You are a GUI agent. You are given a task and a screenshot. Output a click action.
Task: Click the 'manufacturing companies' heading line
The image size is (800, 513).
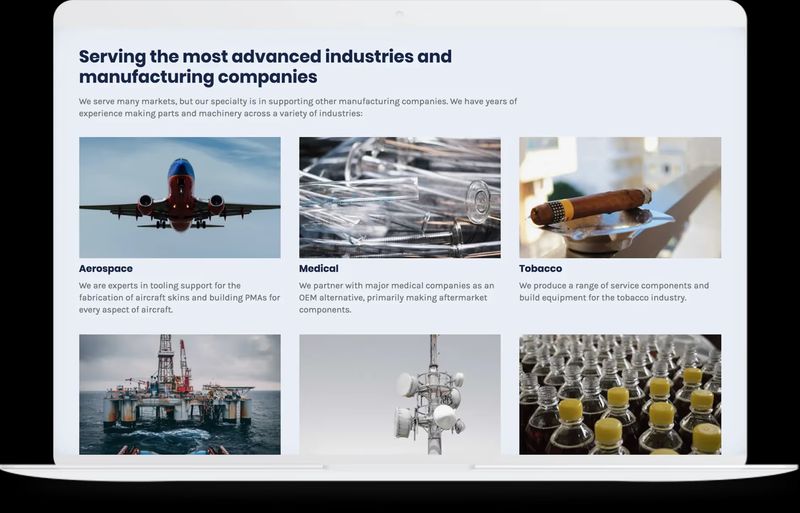click(x=198, y=77)
